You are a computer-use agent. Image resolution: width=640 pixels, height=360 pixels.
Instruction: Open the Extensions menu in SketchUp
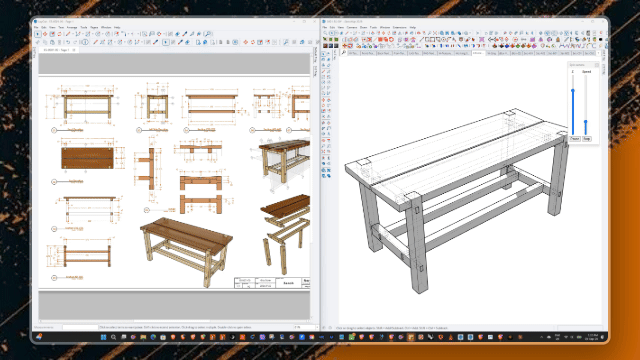click(x=400, y=27)
